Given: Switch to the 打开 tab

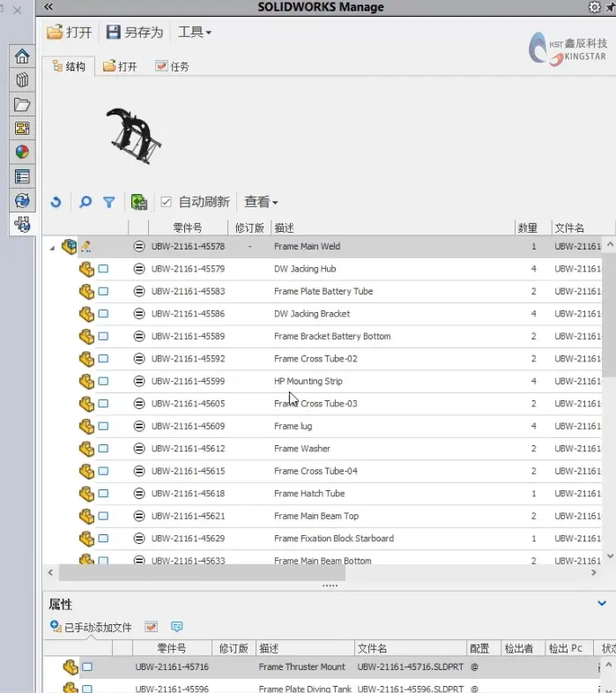Looking at the screenshot, I should tap(120, 66).
